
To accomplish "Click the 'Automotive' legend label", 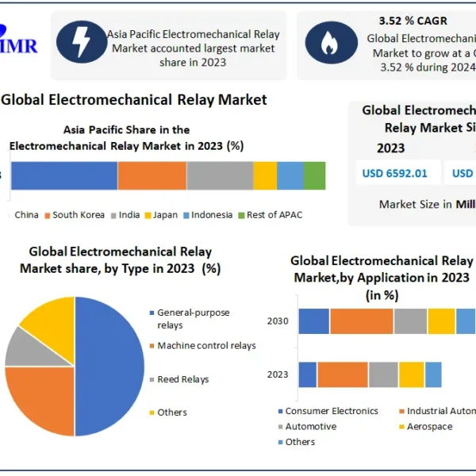I will point(311,427).
